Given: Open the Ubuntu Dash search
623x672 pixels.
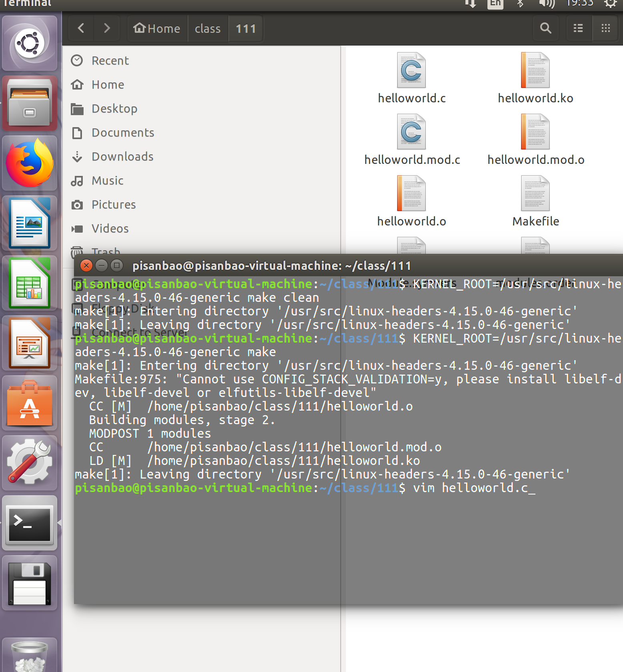Looking at the screenshot, I should [x=30, y=43].
